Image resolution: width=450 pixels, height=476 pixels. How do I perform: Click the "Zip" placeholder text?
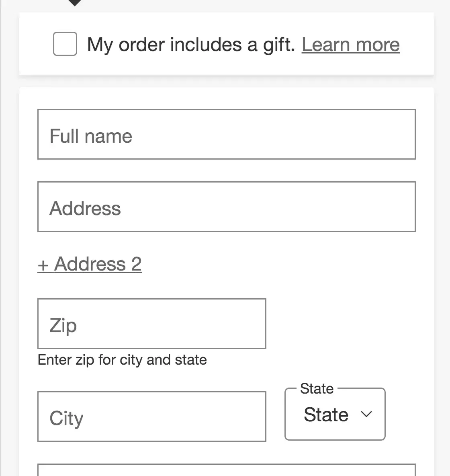coord(63,325)
